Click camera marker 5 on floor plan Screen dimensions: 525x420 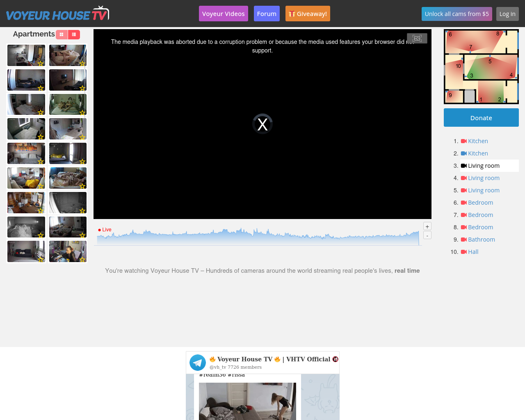(x=490, y=62)
